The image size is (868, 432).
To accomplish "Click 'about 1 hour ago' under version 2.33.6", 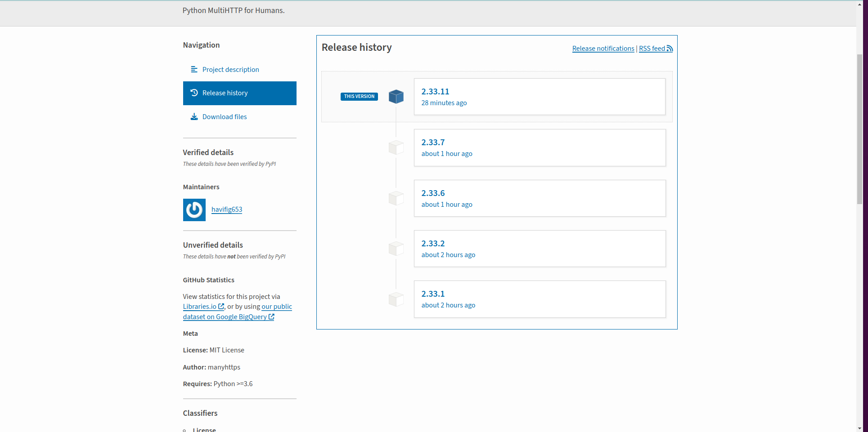I will (x=447, y=205).
